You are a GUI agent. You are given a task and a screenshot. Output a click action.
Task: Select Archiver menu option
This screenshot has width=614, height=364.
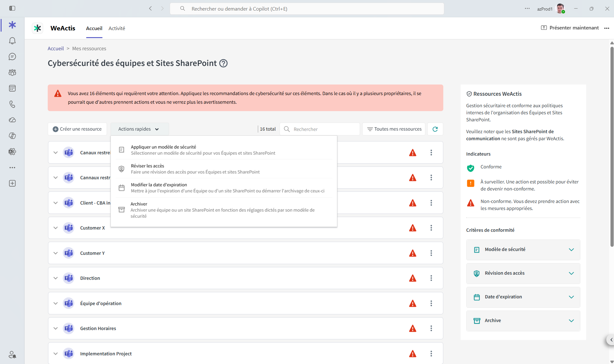click(224, 210)
